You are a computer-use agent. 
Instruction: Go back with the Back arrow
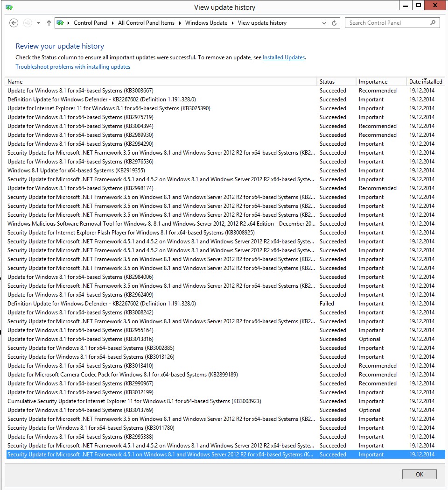(x=14, y=23)
